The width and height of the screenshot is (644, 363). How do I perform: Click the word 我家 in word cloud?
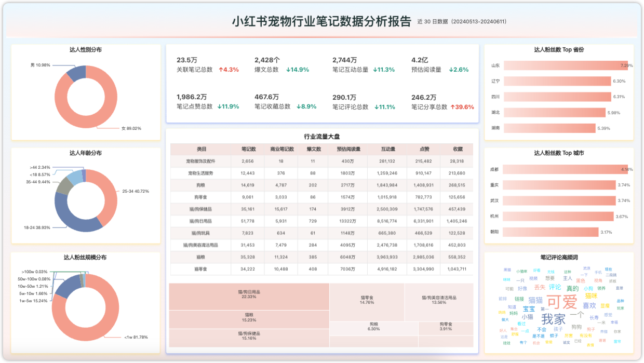[553, 318]
